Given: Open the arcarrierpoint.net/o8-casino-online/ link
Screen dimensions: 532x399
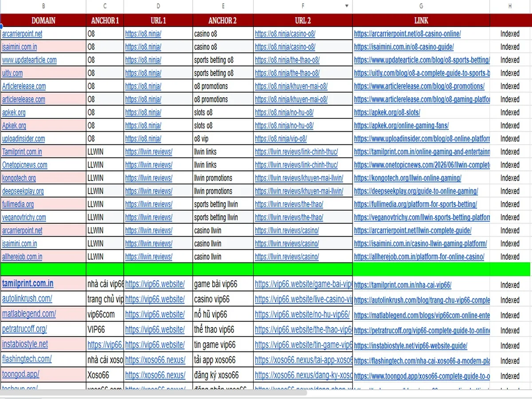Looking at the screenshot, I should (407, 34).
